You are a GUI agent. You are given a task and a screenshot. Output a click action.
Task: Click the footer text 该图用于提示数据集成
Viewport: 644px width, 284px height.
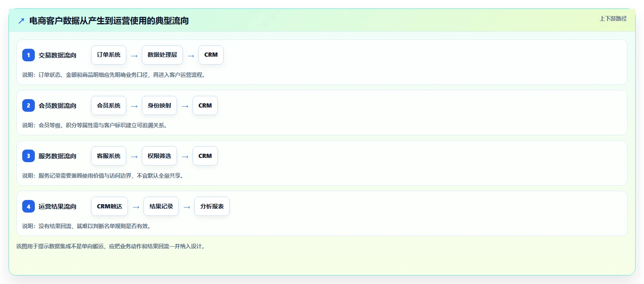[x=111, y=246]
